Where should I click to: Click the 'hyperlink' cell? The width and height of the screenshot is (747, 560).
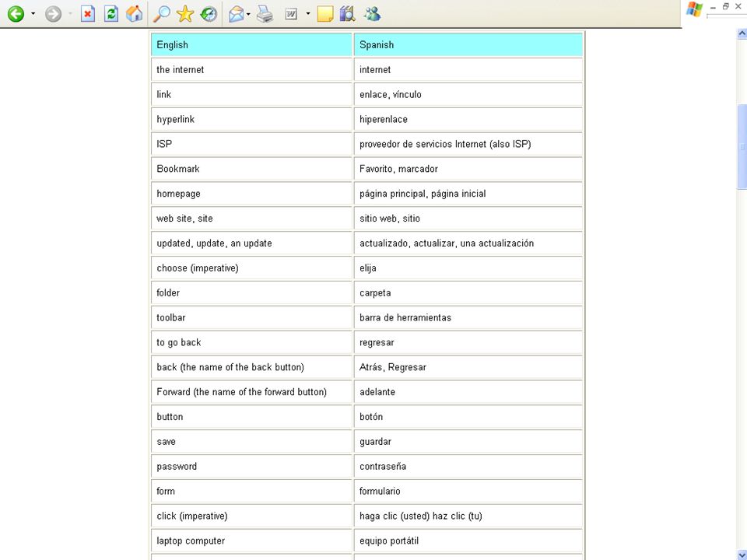(x=251, y=119)
